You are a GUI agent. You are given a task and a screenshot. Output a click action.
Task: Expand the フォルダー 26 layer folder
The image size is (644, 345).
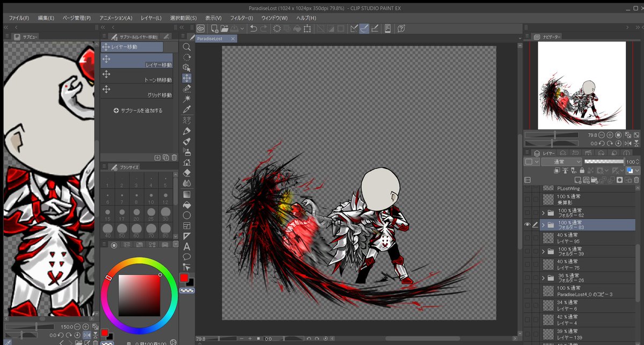point(543,278)
